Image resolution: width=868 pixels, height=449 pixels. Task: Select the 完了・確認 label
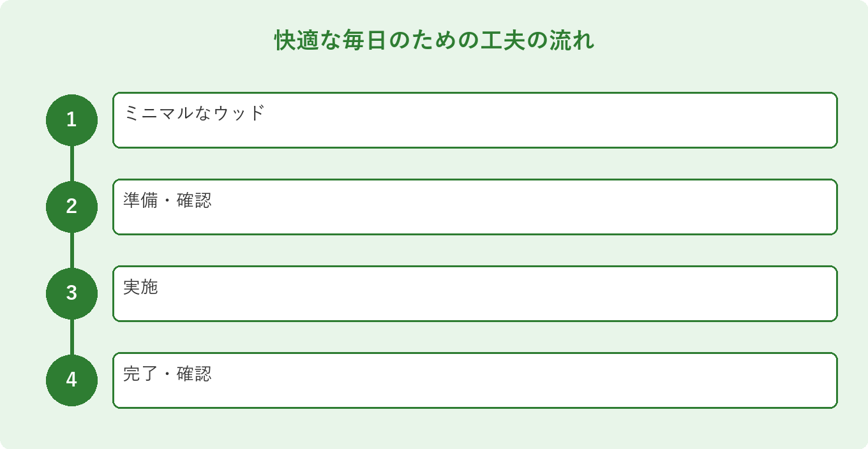(167, 374)
